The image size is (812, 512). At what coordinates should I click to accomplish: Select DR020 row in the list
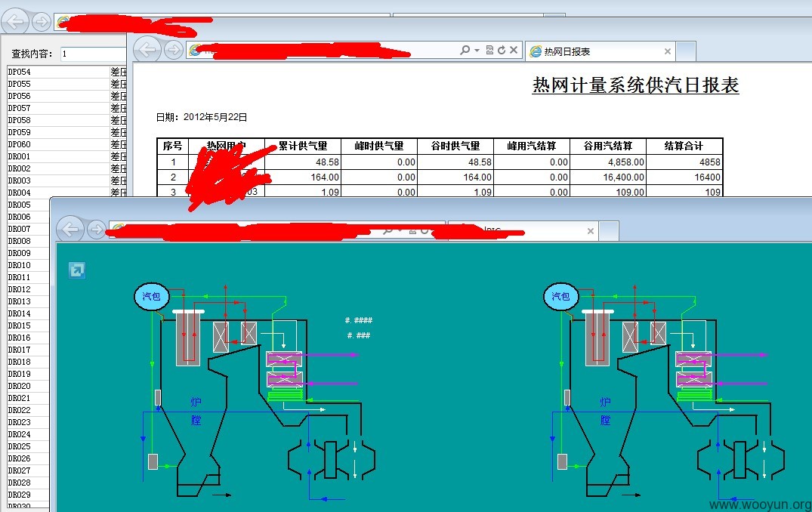click(28, 386)
